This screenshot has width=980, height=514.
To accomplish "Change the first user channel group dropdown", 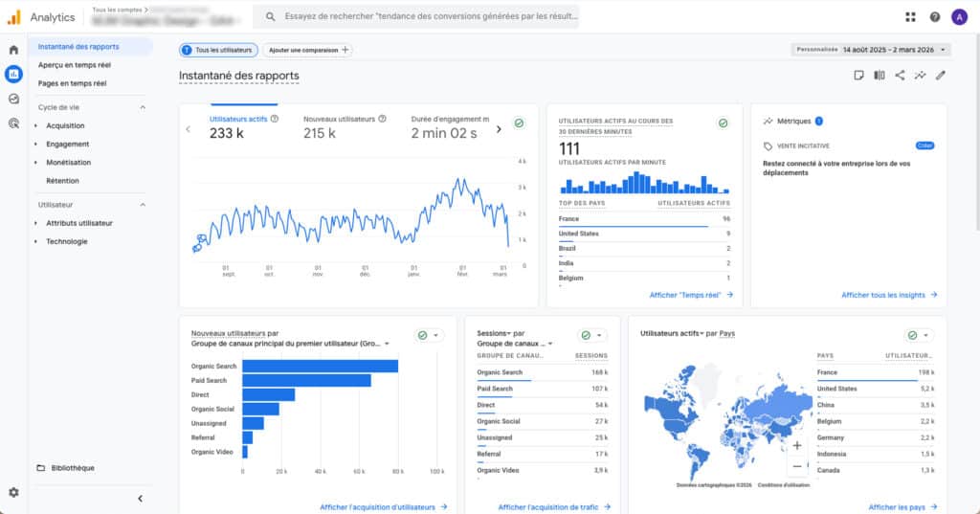I will coord(291,344).
